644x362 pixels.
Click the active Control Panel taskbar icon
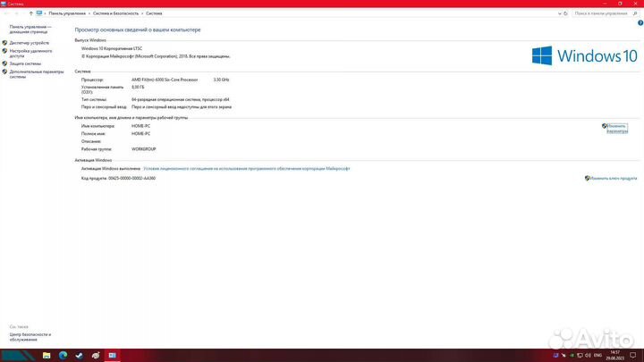112,356
